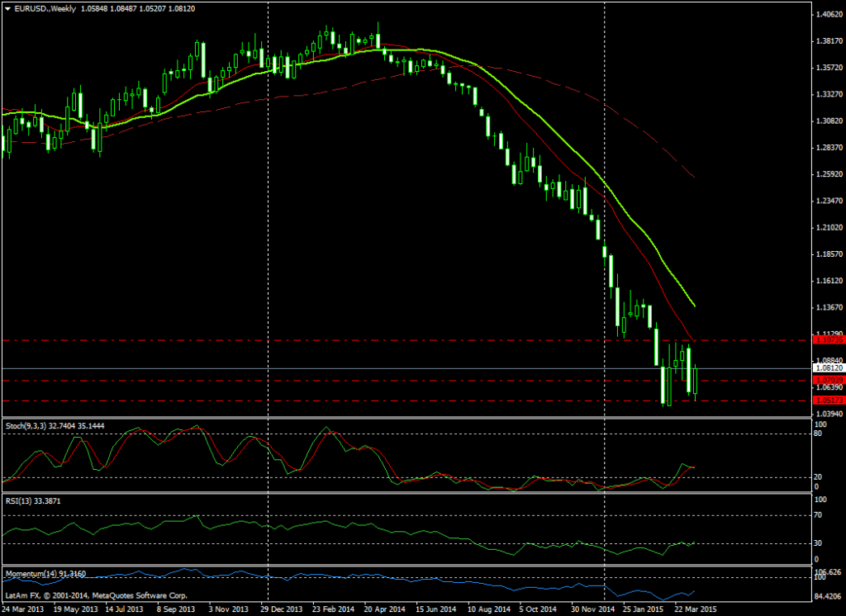Click the white 1.08120 current price tag
Image resolution: width=846 pixels, height=616 pixels.
(828, 368)
